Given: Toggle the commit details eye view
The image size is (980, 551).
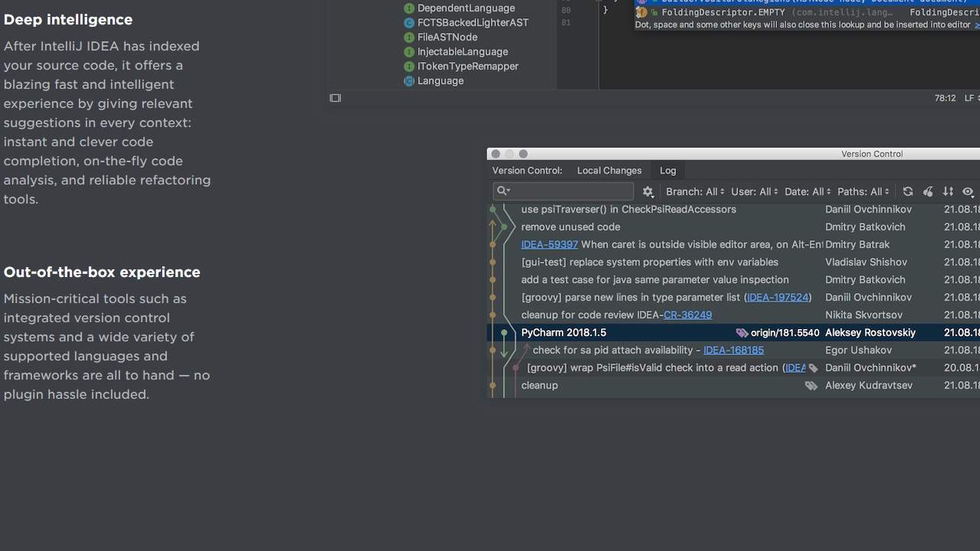Looking at the screenshot, I should click(x=968, y=191).
